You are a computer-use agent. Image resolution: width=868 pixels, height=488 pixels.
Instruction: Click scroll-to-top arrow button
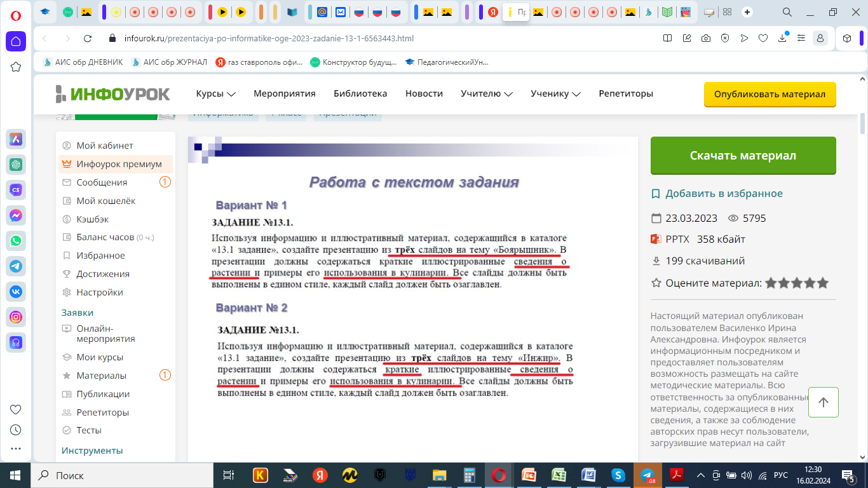[x=824, y=402]
